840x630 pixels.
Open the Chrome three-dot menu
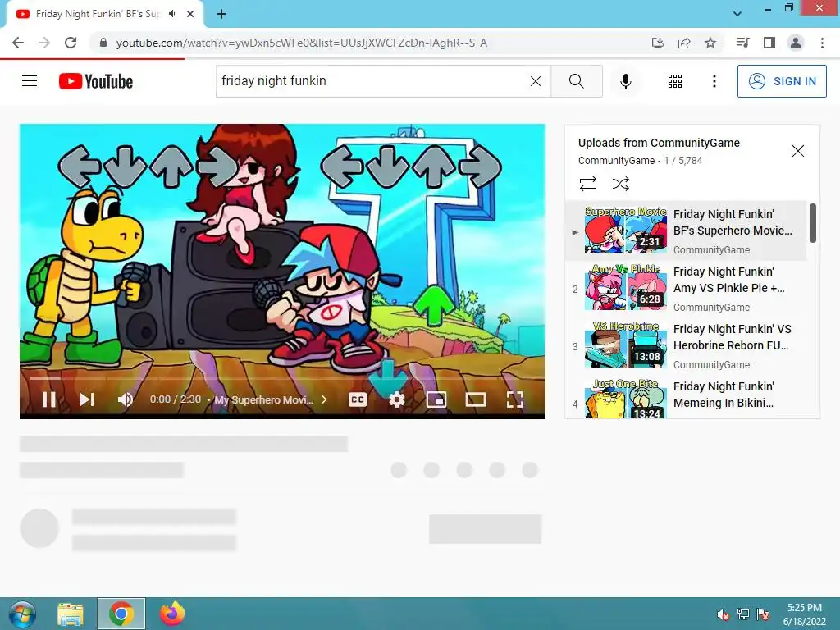pyautogui.click(x=822, y=43)
